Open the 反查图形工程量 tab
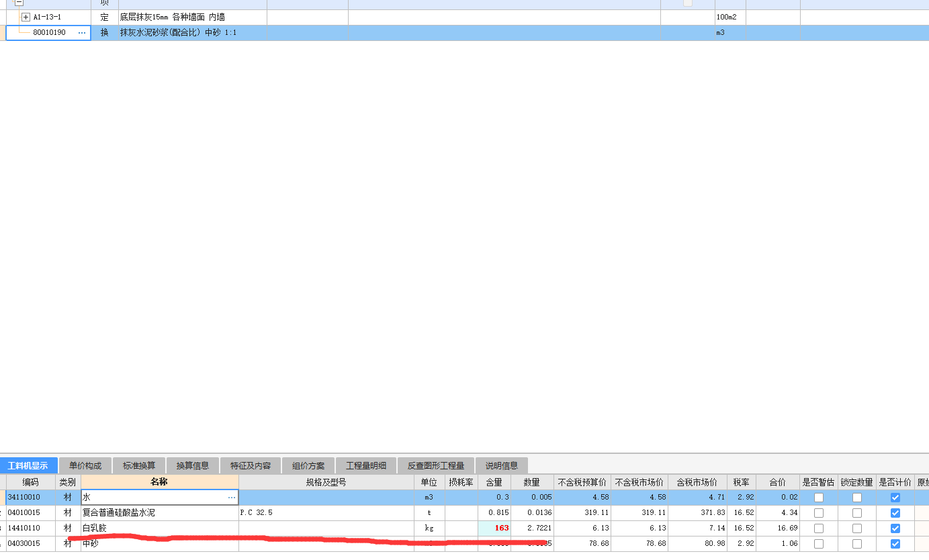The height and width of the screenshot is (560, 929). pos(436,465)
